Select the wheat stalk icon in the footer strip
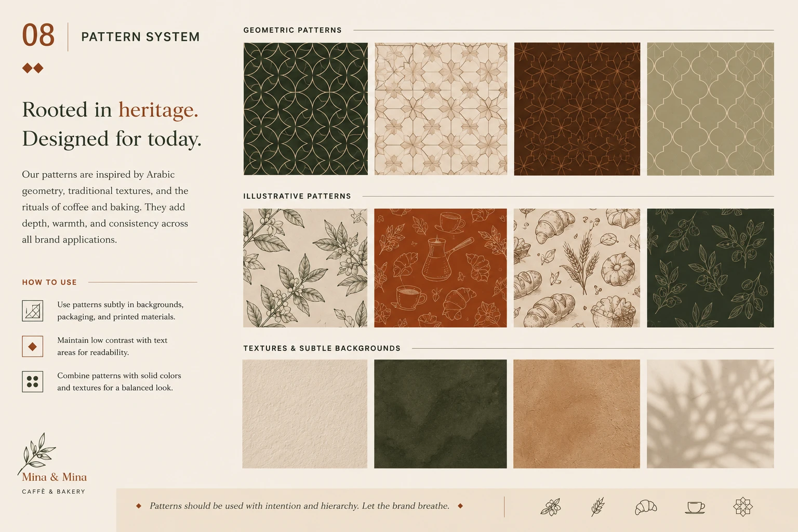The image size is (798, 532). [x=598, y=507]
